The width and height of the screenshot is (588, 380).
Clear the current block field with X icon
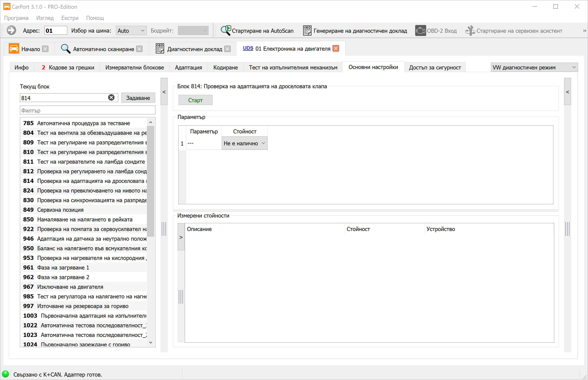(x=111, y=98)
